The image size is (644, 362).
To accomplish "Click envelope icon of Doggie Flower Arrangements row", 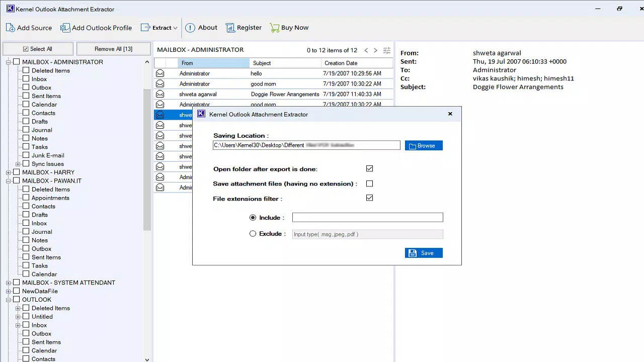I will 160,94.
